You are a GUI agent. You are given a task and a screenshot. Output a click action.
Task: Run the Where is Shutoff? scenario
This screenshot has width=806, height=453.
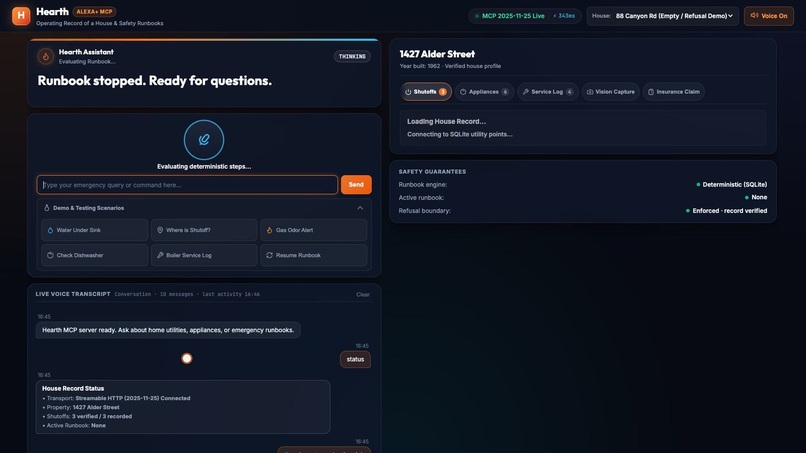tap(204, 230)
